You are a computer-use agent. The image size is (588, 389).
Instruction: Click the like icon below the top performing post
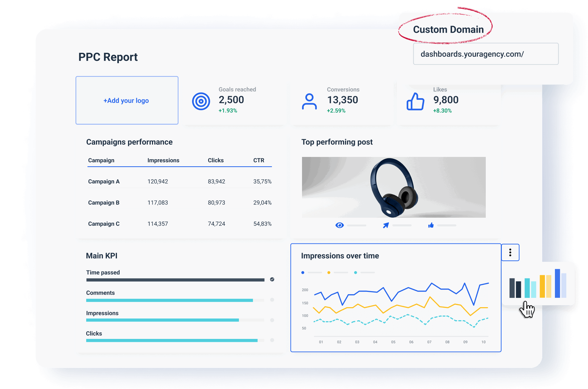click(x=431, y=225)
